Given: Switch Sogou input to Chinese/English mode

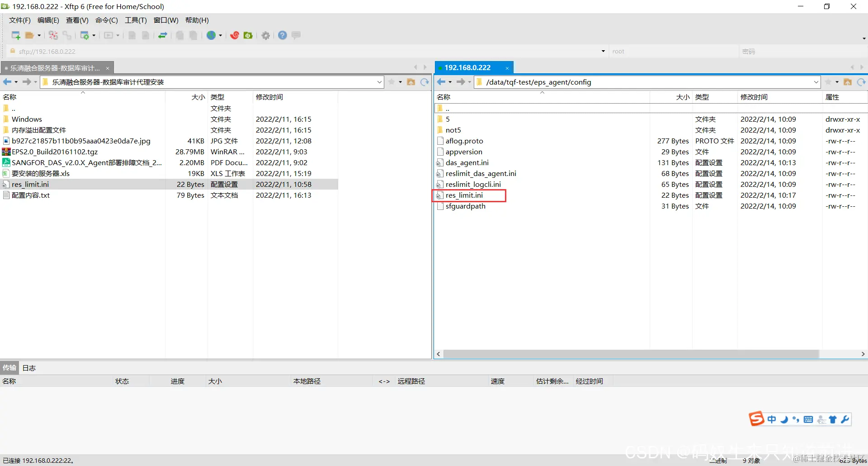Looking at the screenshot, I should [772, 419].
